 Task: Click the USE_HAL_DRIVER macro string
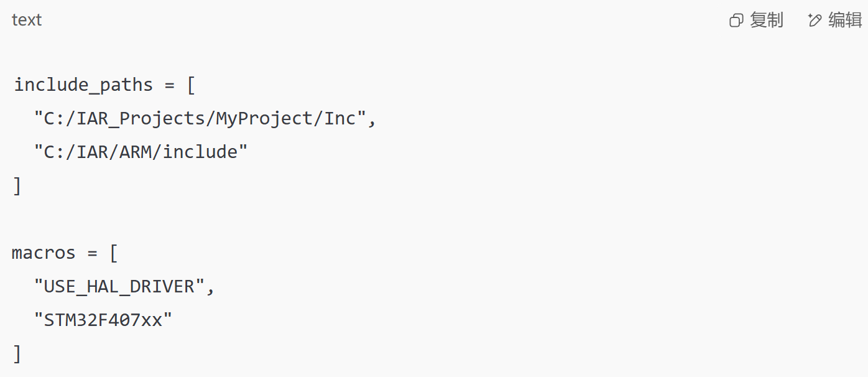click(120, 287)
